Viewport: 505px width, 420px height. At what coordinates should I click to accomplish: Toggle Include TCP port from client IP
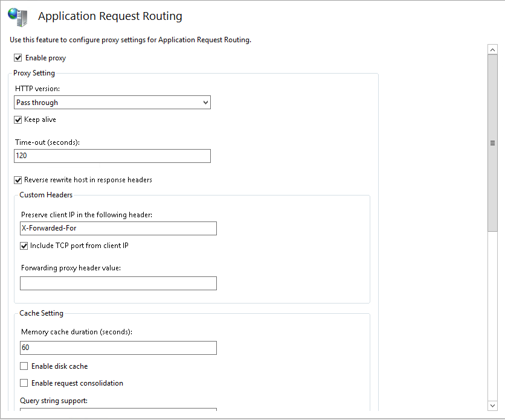tap(24, 246)
